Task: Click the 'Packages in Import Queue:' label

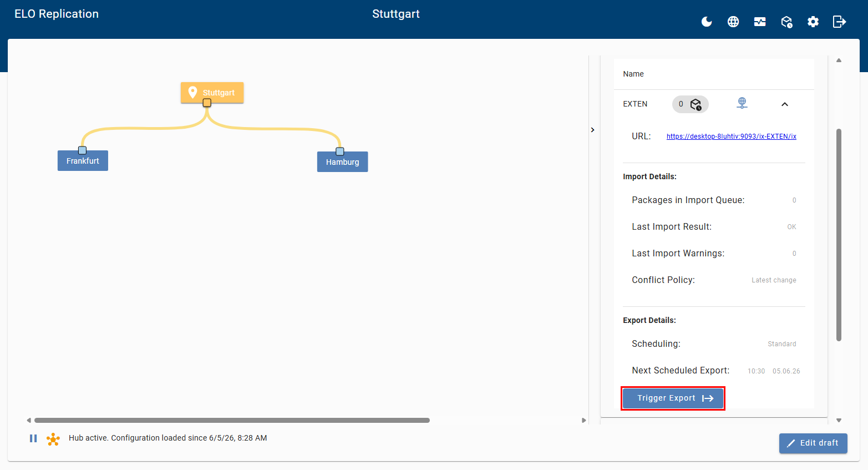Action: coord(688,200)
